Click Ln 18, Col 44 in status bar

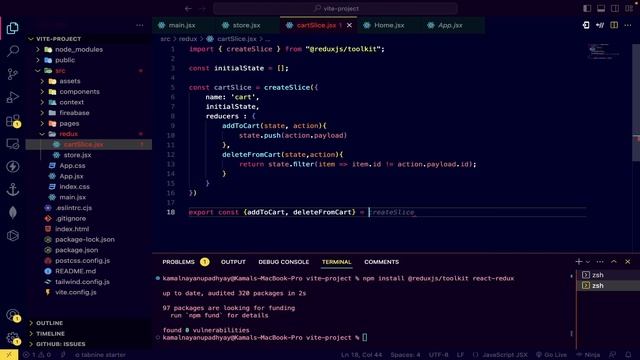pyautogui.click(x=362, y=355)
